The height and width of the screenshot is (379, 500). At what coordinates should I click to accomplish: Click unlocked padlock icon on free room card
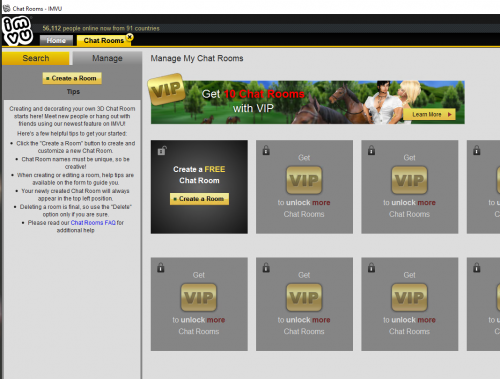pyautogui.click(x=162, y=151)
